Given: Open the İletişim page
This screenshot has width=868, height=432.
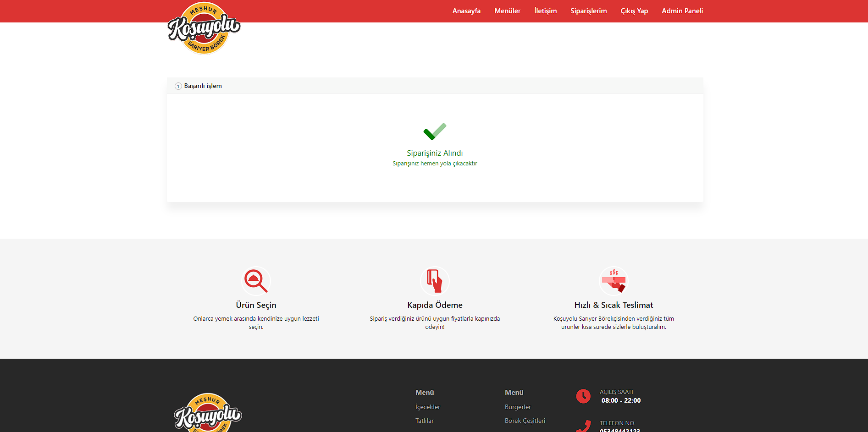Looking at the screenshot, I should click(x=545, y=11).
